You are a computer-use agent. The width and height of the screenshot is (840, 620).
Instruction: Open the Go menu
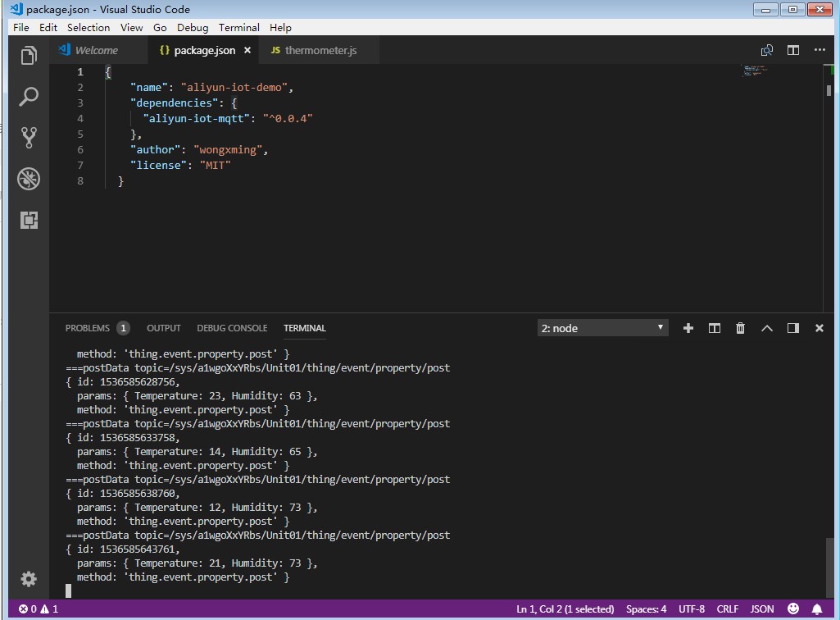160,27
